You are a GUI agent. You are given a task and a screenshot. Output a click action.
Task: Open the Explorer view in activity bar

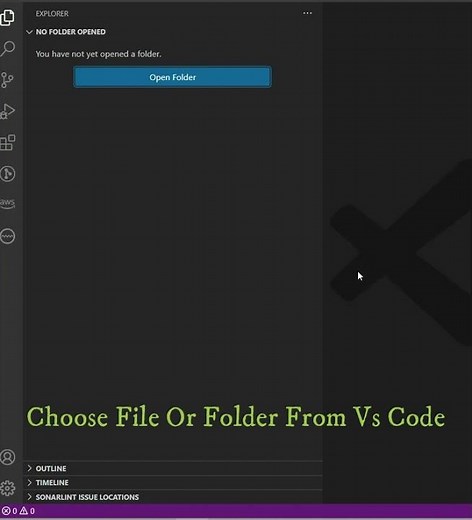(x=7, y=17)
